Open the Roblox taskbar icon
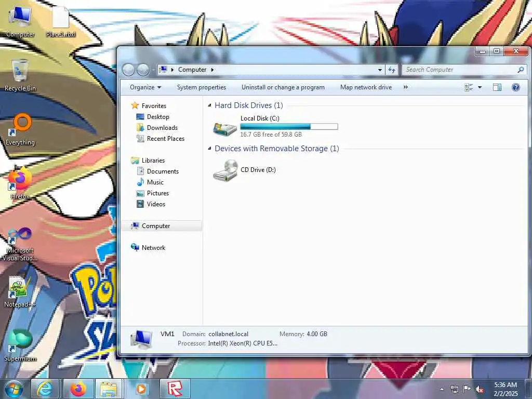This screenshot has width=532, height=399. coord(175,389)
